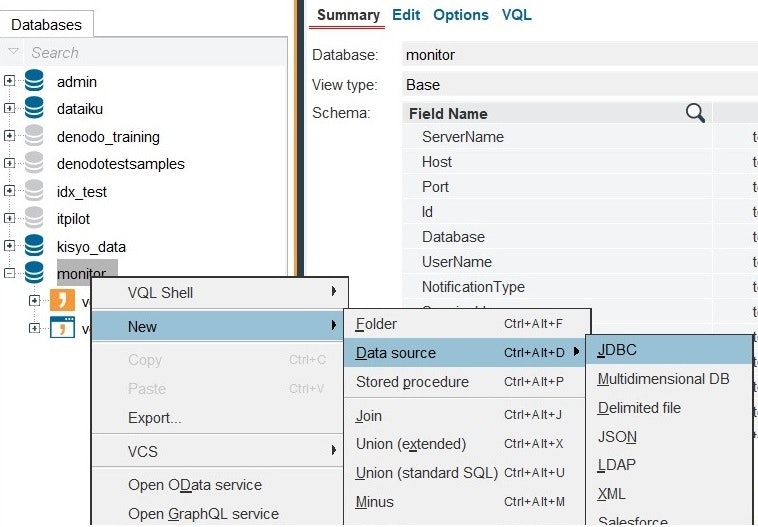758x527 pixels.
Task: Switch to the VQL tab
Action: (x=516, y=15)
